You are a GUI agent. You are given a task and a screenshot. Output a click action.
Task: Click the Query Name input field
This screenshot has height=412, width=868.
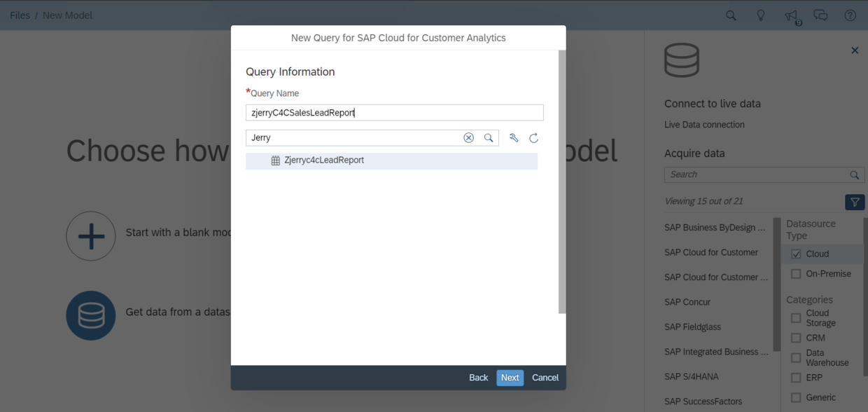[x=395, y=112]
